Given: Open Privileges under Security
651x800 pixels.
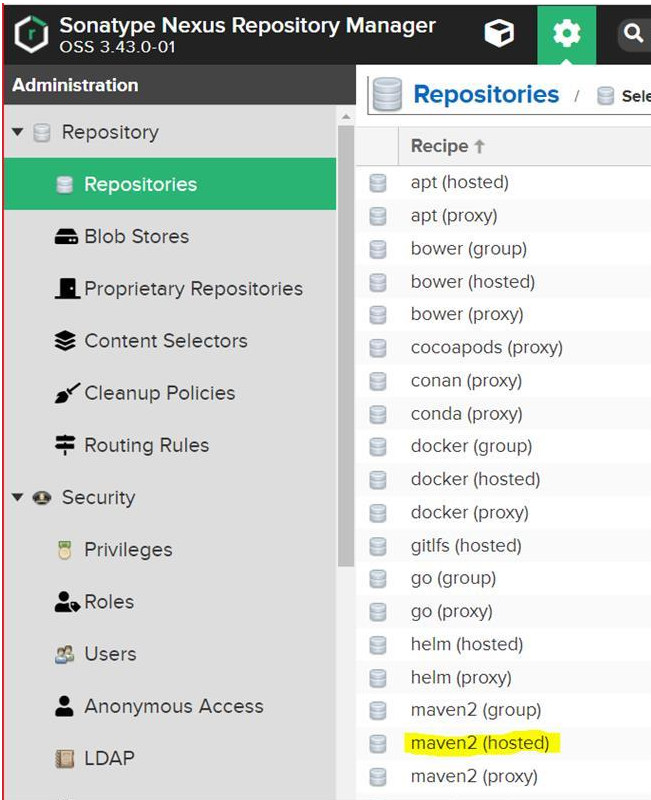Looking at the screenshot, I should (128, 549).
